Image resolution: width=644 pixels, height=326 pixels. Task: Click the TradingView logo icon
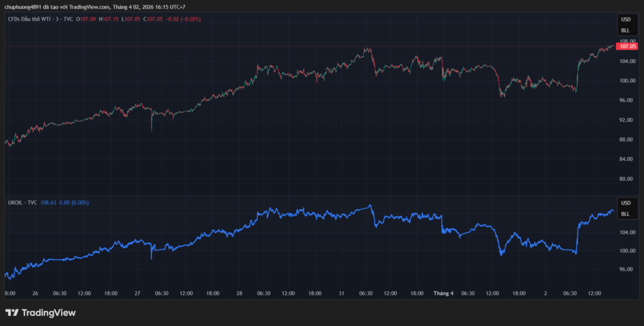pyautogui.click(x=12, y=313)
